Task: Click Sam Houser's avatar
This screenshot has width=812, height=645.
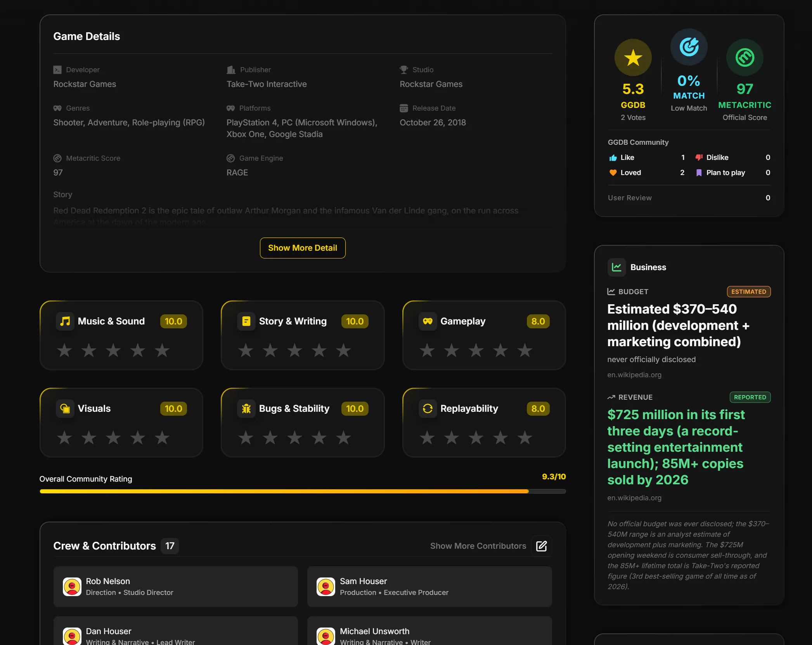Action: point(325,587)
